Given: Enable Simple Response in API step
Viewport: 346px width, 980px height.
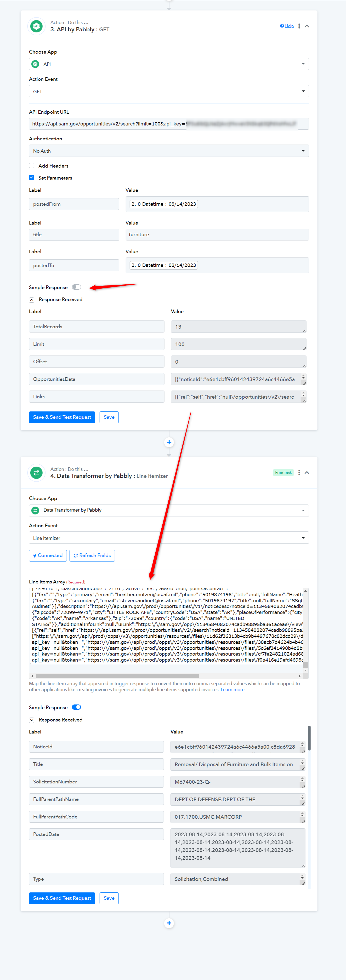Looking at the screenshot, I should tap(76, 287).
